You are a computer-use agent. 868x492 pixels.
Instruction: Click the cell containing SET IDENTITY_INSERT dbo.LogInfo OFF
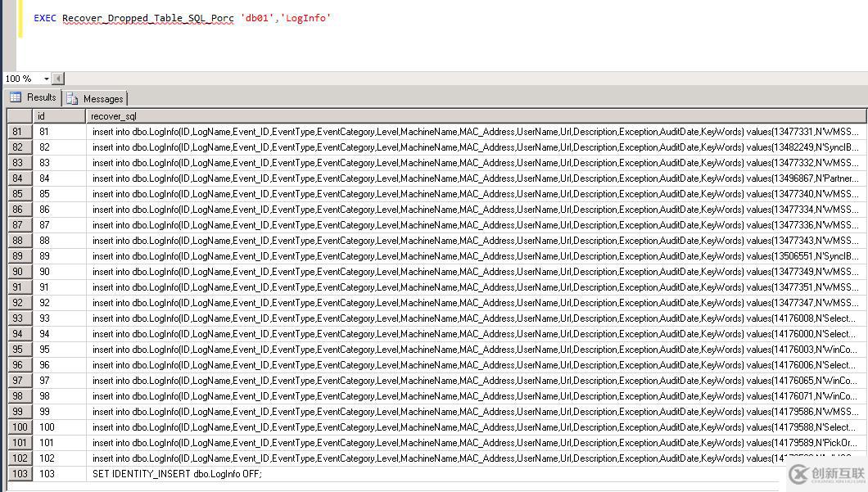click(x=179, y=473)
